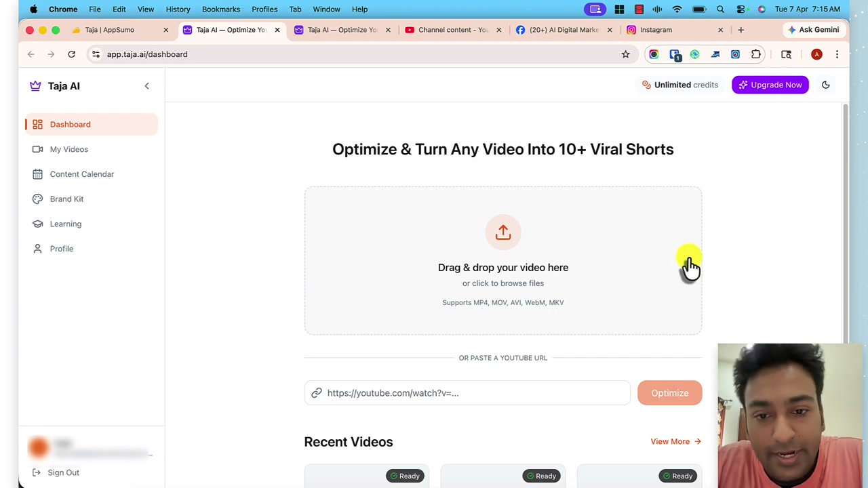Open the side panel icon in toolbar
This screenshot has height=488, width=868.
click(786, 54)
